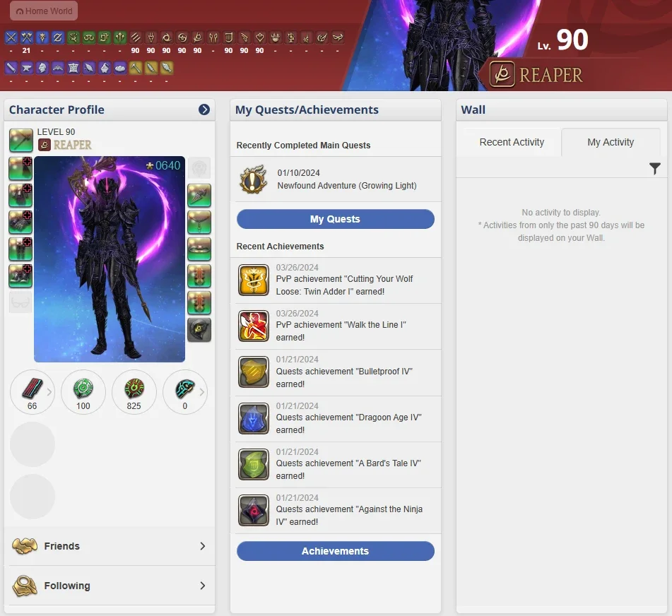
Task: Select the Blacksmith anvil class icon
Action: 27,68
